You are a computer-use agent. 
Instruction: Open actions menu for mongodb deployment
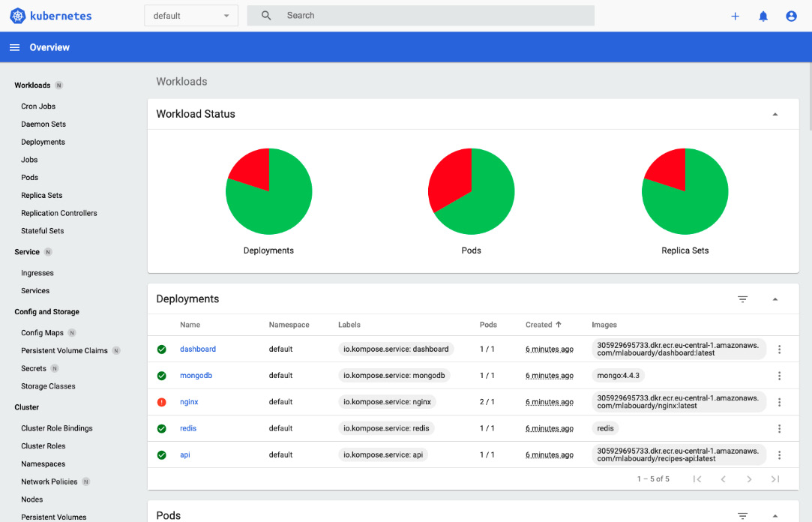pos(779,376)
